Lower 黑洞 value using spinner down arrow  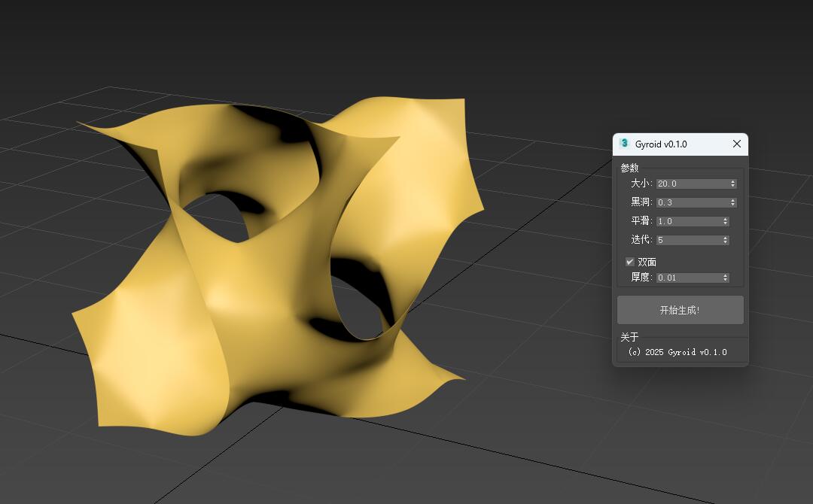[x=733, y=205]
